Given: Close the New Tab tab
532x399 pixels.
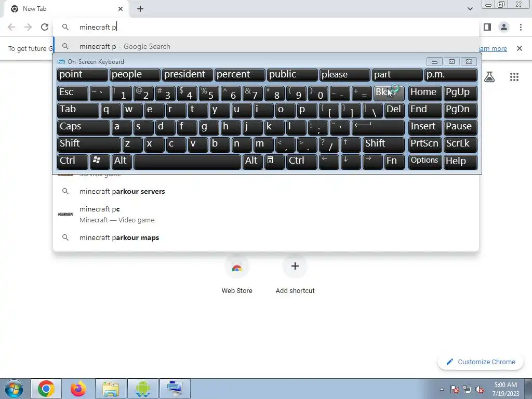Looking at the screenshot, I should (x=121, y=9).
